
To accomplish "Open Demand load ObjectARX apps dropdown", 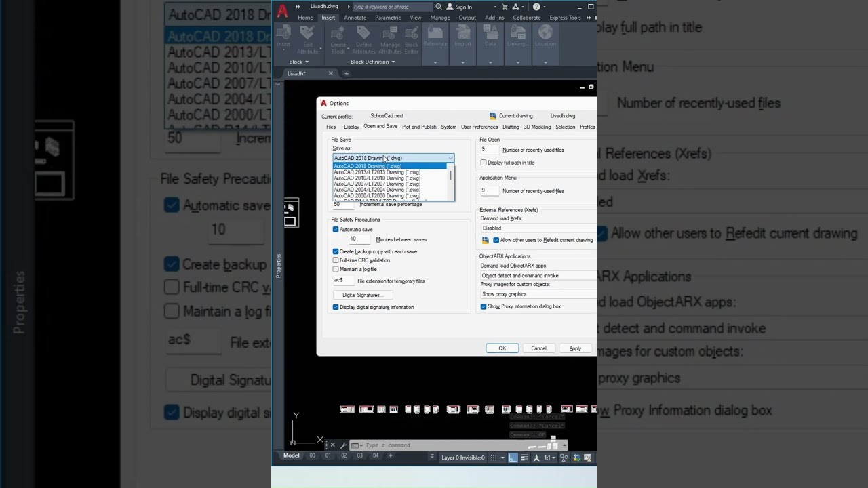I will click(538, 276).
